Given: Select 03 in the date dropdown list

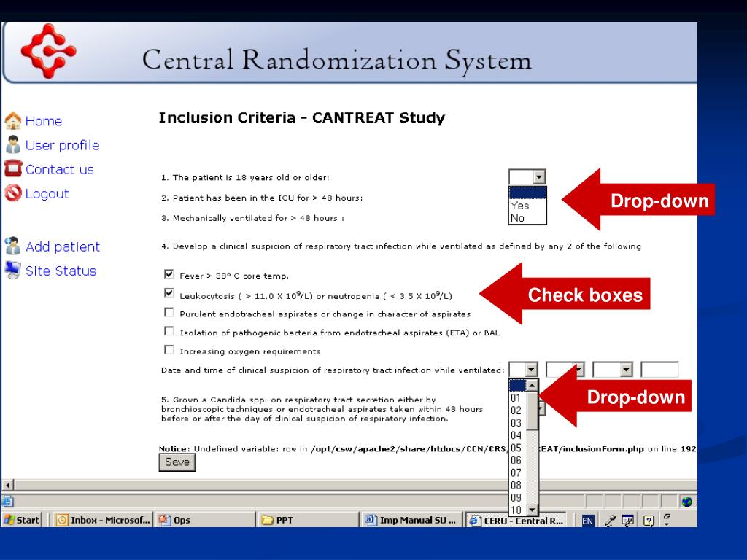Looking at the screenshot, I should (x=517, y=423).
